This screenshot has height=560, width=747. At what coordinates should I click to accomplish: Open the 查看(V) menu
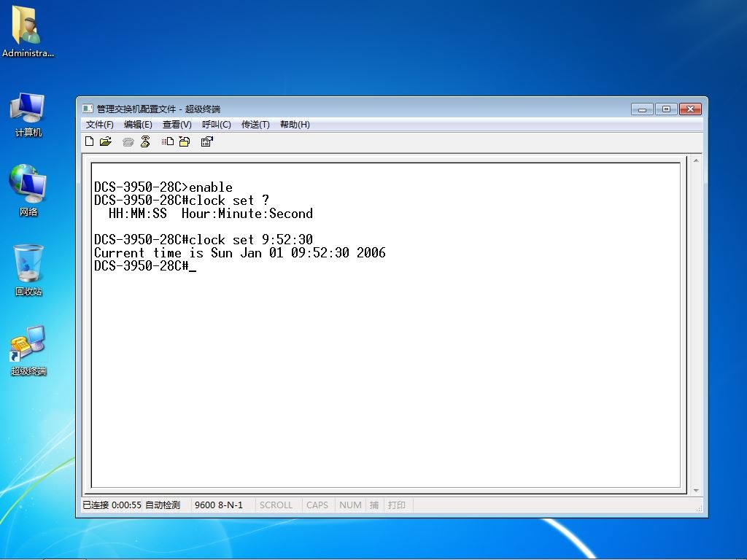[x=177, y=125]
